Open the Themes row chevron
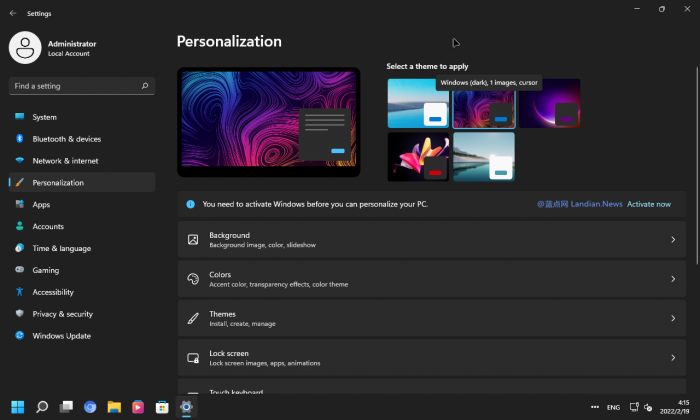This screenshot has width=700, height=420. (673, 318)
